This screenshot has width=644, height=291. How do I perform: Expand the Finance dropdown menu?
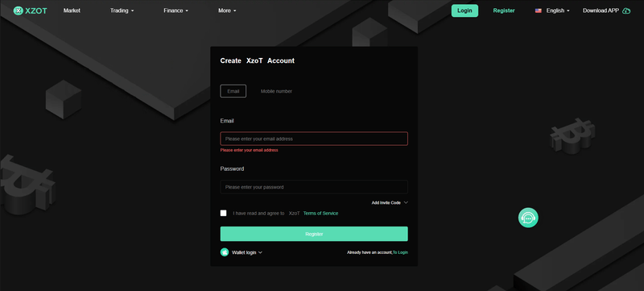(x=175, y=10)
